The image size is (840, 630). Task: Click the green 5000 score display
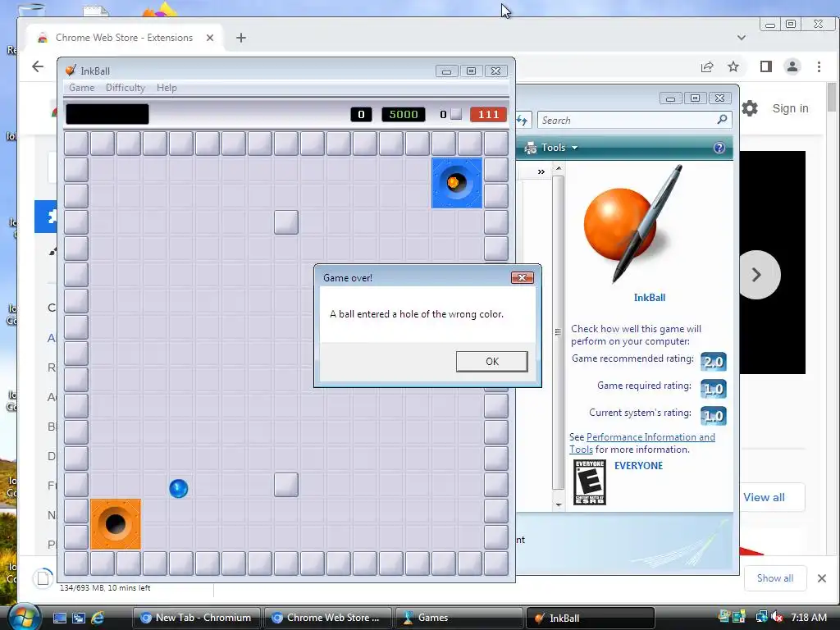tap(403, 114)
